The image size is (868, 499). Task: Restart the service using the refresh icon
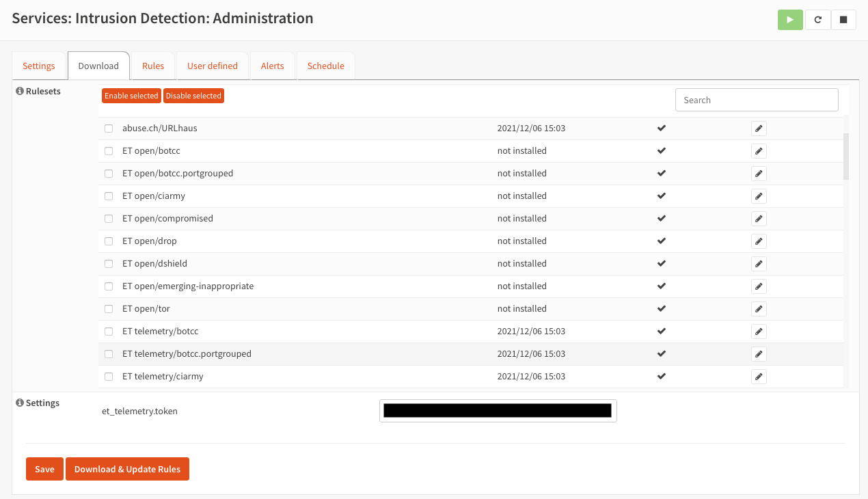pyautogui.click(x=817, y=19)
